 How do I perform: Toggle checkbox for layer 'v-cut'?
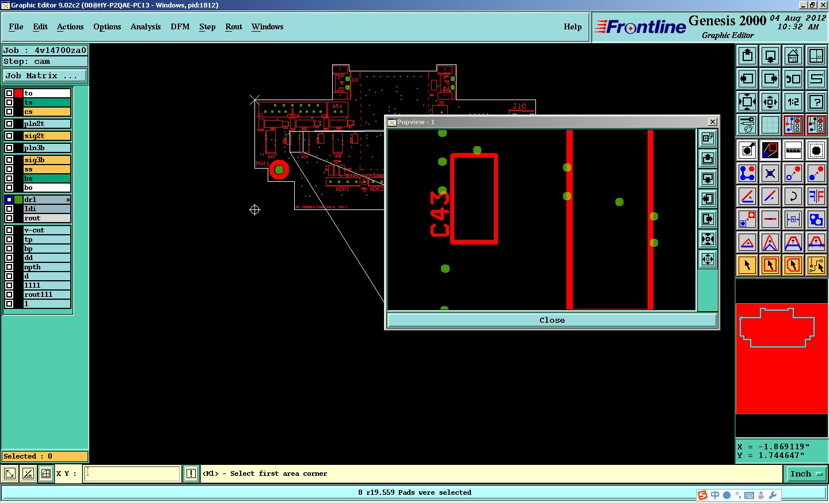(9, 230)
